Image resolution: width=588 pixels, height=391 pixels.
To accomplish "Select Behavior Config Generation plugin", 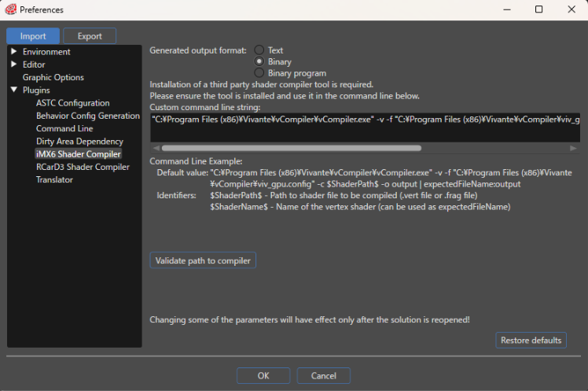I will tap(88, 116).
